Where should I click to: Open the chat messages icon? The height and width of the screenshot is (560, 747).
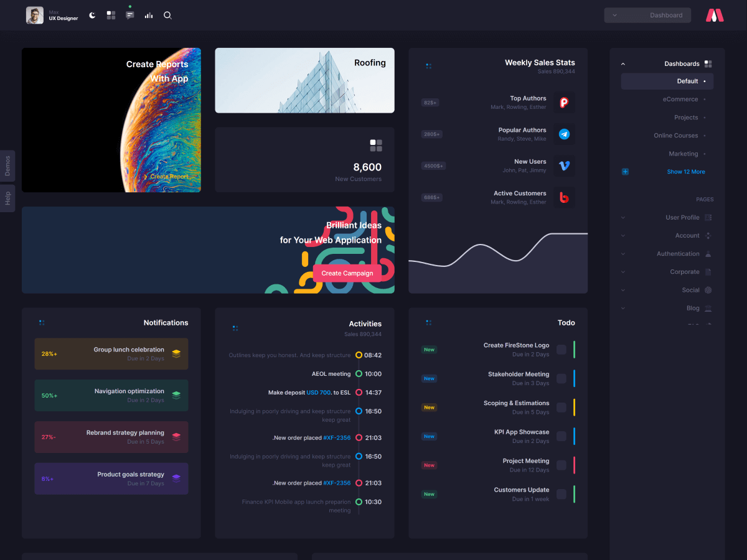click(x=129, y=15)
